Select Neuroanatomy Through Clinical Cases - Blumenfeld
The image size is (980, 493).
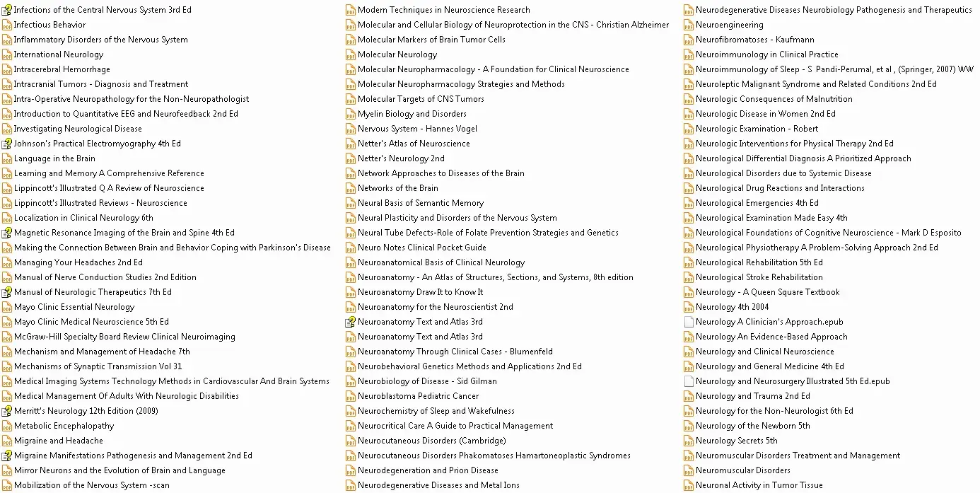455,352
